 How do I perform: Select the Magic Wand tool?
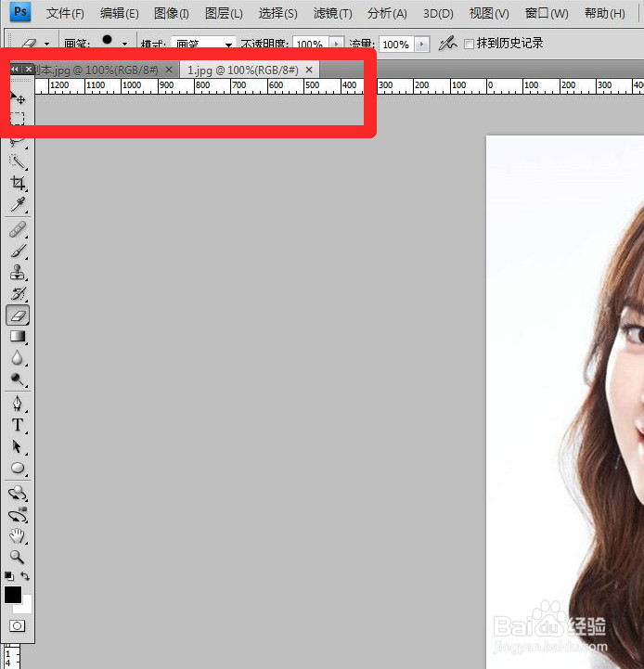18,161
